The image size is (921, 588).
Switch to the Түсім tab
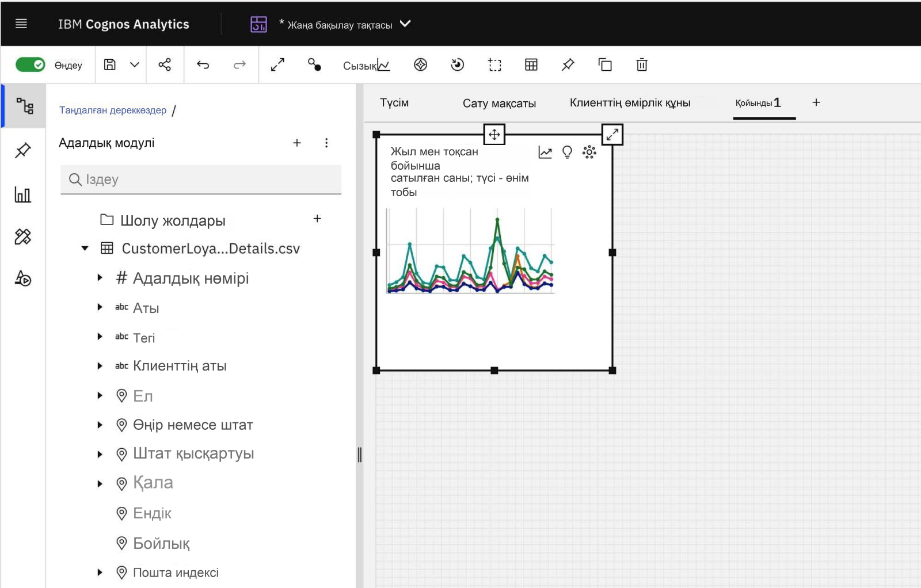point(394,103)
